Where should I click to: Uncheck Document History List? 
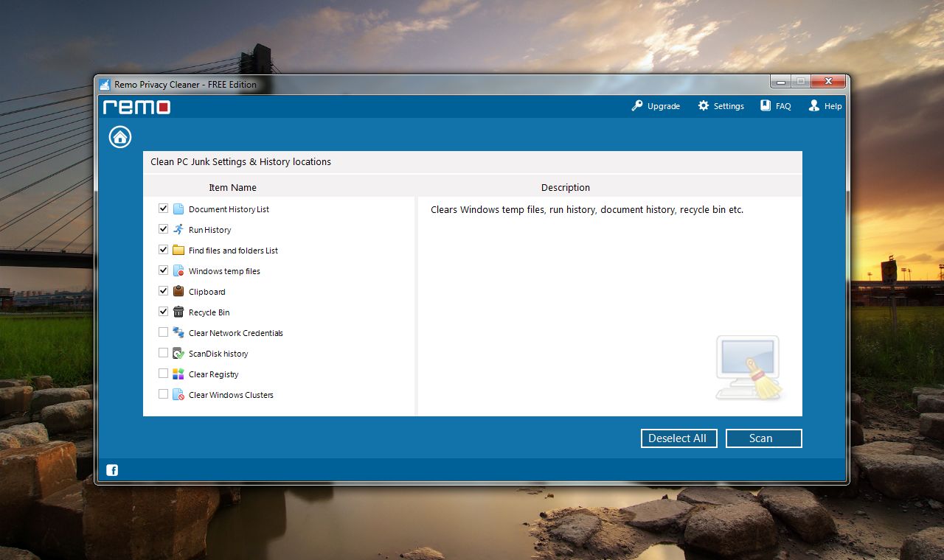point(163,209)
